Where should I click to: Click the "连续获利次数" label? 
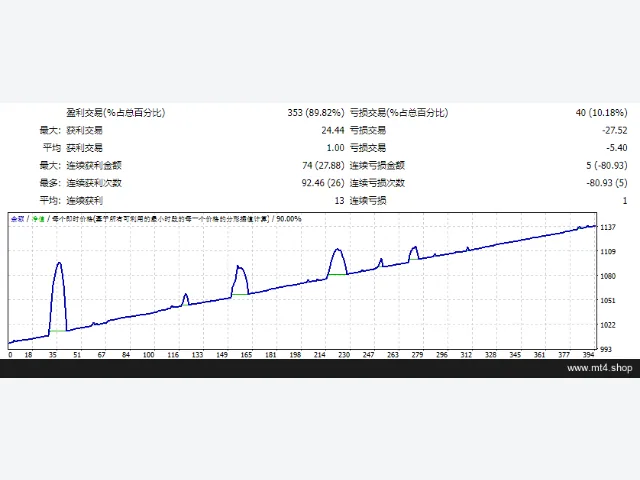pos(94,183)
